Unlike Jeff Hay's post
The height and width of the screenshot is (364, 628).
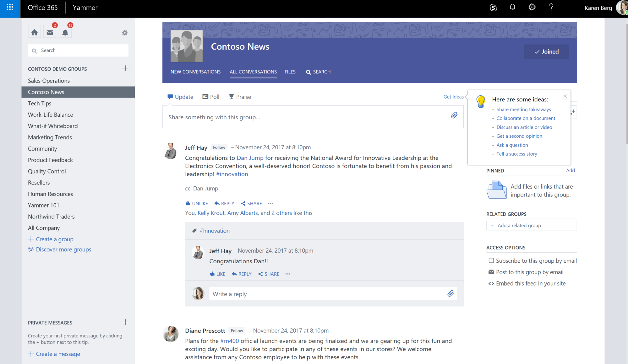(197, 203)
